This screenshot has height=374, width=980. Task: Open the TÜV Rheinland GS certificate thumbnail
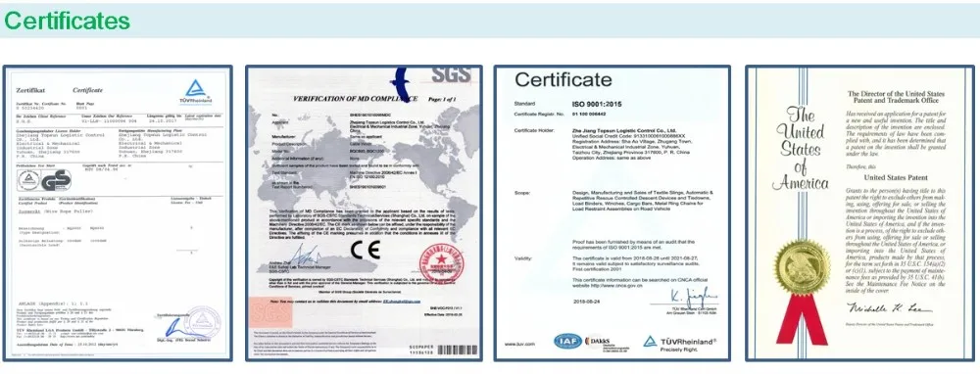tap(118, 212)
